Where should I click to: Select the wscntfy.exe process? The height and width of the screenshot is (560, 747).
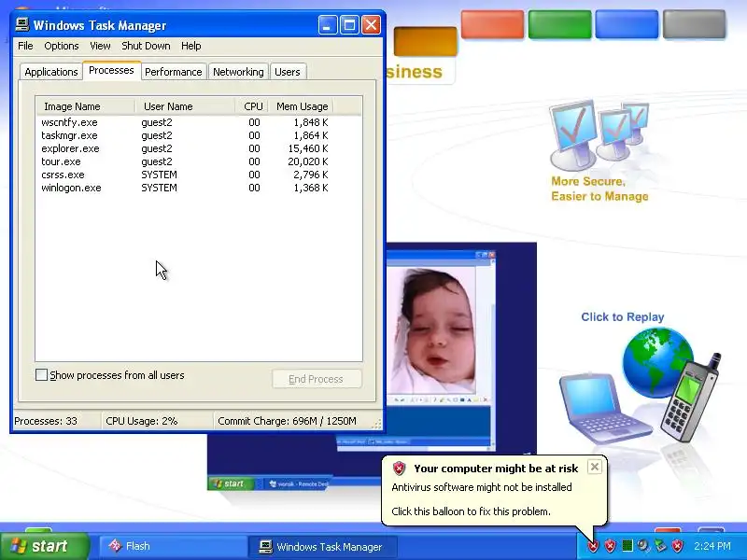point(69,122)
